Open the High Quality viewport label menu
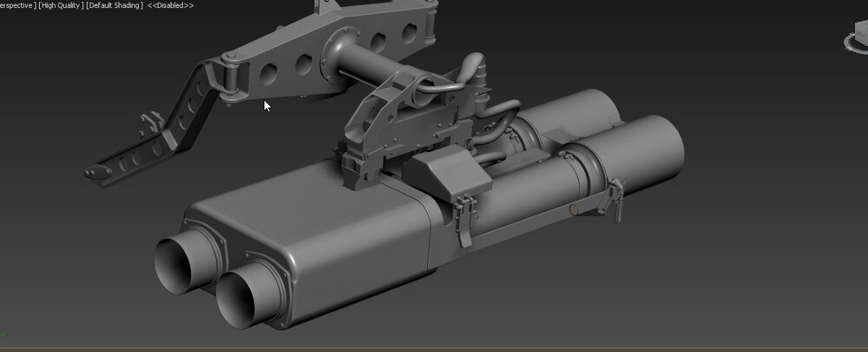 61,5
